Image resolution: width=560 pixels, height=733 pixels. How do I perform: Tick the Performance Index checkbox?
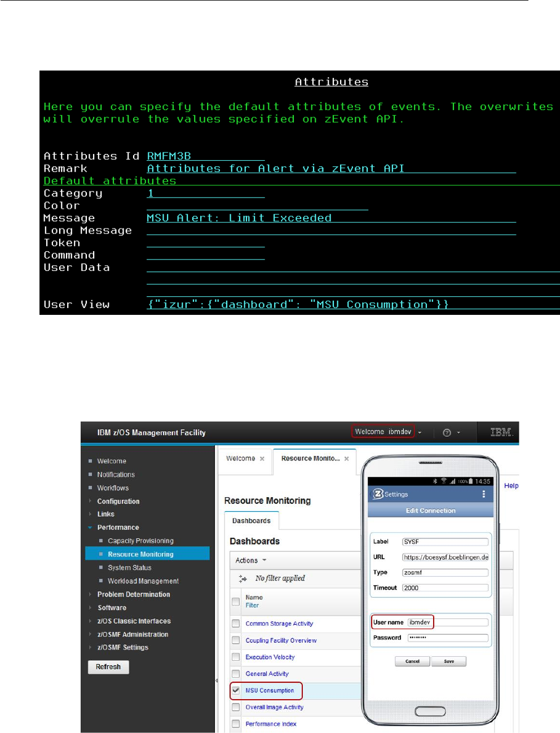[x=236, y=724]
